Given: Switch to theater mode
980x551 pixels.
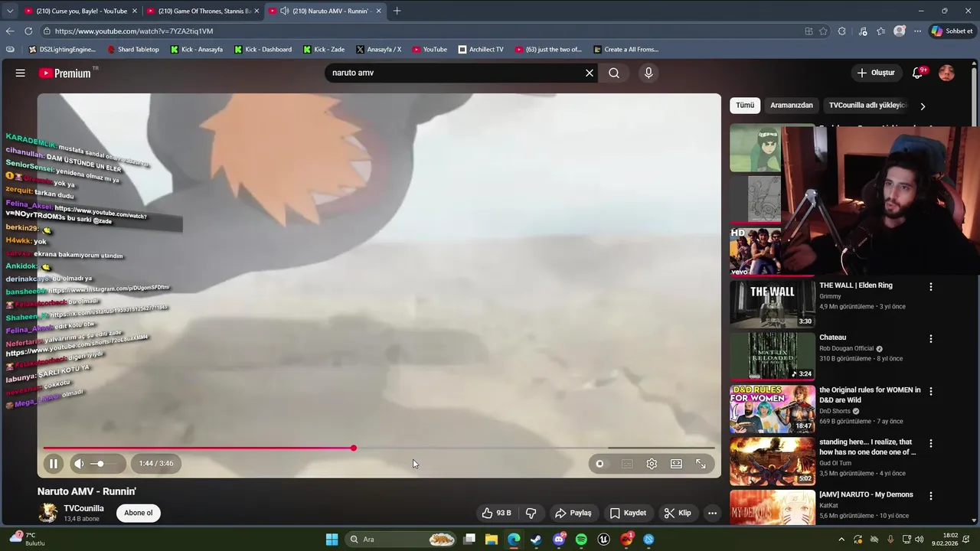Looking at the screenshot, I should pos(676,463).
